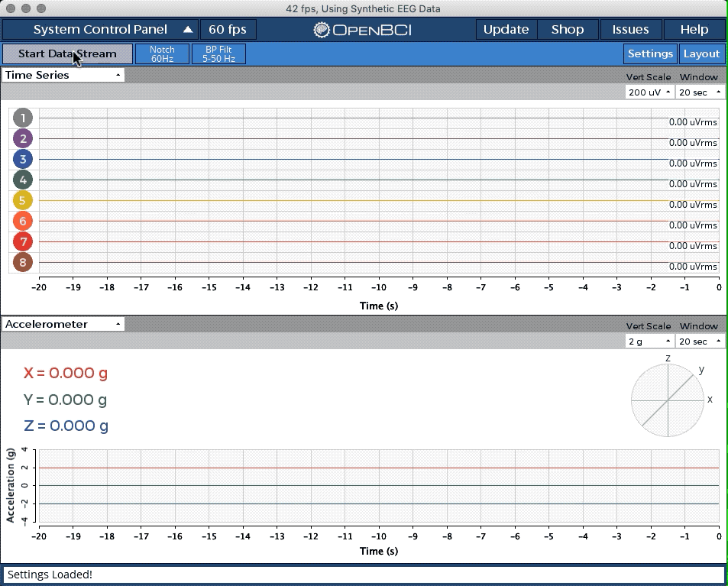This screenshot has height=586, width=728.
Task: Click the Z = 0.000 g readout
Action: tap(66, 426)
